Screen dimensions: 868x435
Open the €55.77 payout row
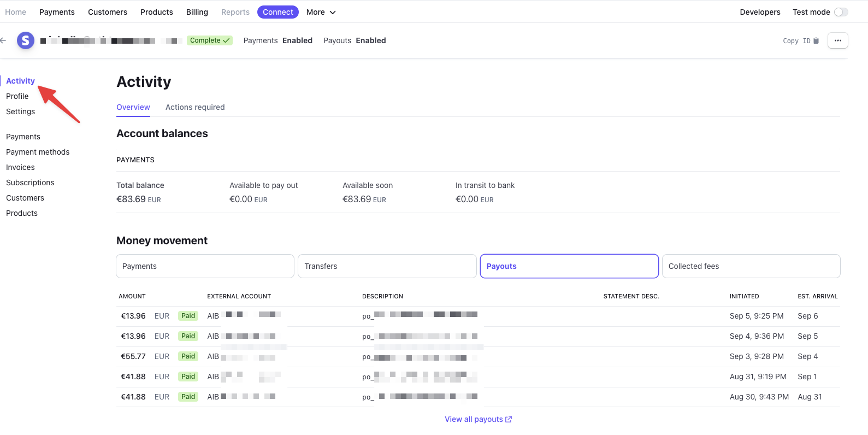tap(133, 356)
